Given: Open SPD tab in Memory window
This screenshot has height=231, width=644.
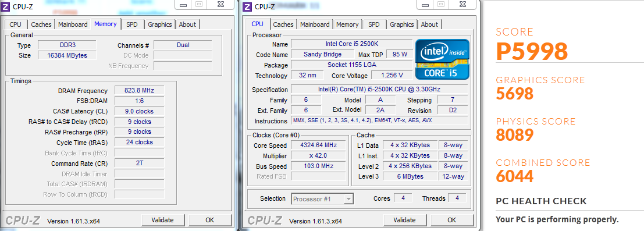Looking at the screenshot, I should point(132,24).
